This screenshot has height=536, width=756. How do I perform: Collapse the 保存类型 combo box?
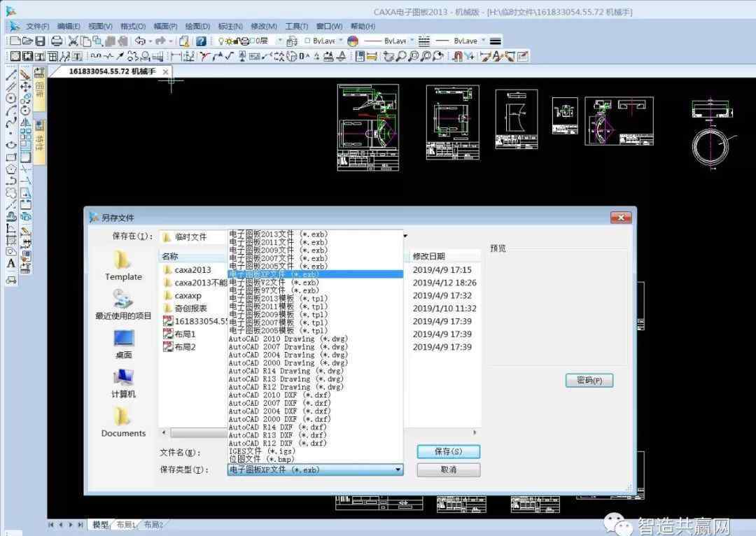[x=398, y=470]
